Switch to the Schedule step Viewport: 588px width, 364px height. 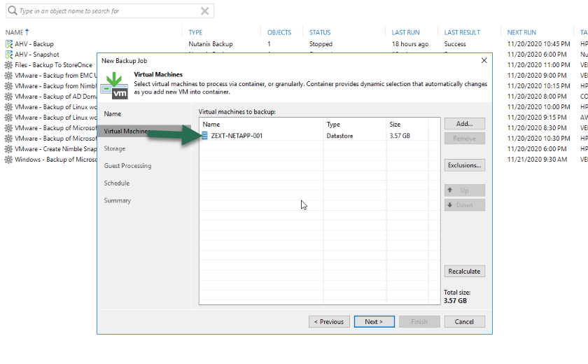pyautogui.click(x=117, y=183)
